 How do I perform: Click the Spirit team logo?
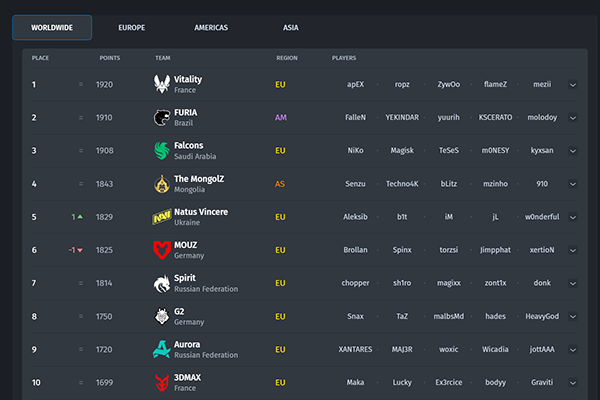click(162, 283)
